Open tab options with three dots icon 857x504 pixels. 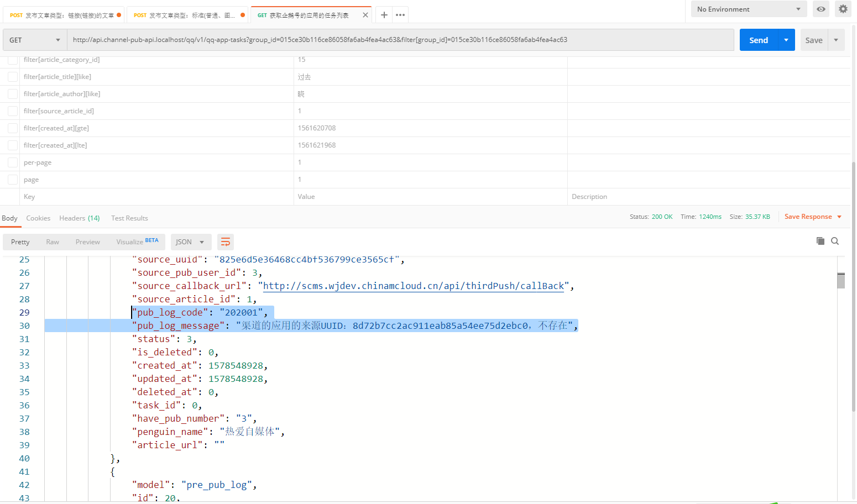pos(400,15)
